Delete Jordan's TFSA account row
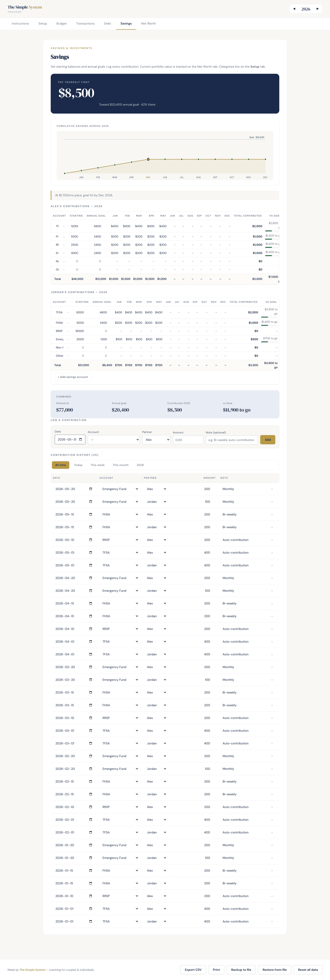 (x=68, y=312)
